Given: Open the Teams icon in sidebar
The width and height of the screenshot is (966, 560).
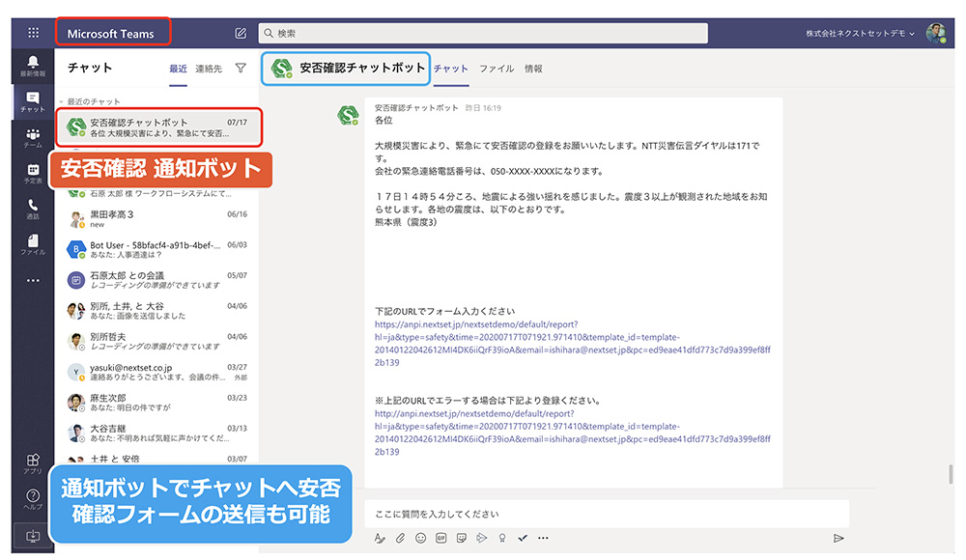Looking at the screenshot, I should pyautogui.click(x=33, y=137).
